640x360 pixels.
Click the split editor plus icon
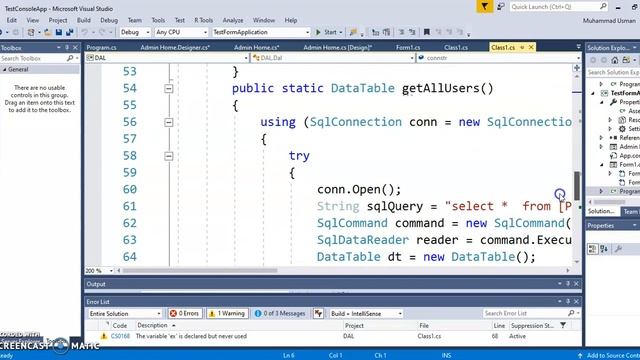[577, 68]
